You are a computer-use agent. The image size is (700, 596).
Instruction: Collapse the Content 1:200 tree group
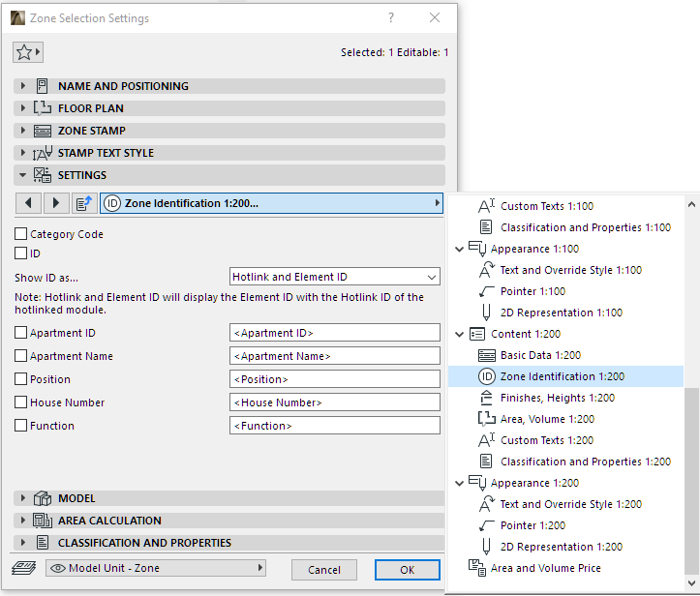pos(459,334)
